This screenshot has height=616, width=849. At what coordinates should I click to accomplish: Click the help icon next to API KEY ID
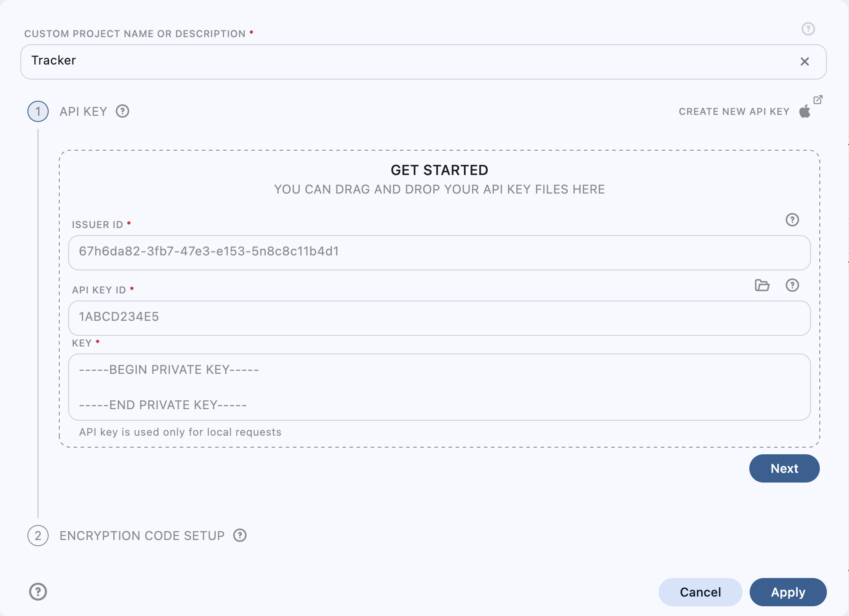click(792, 285)
